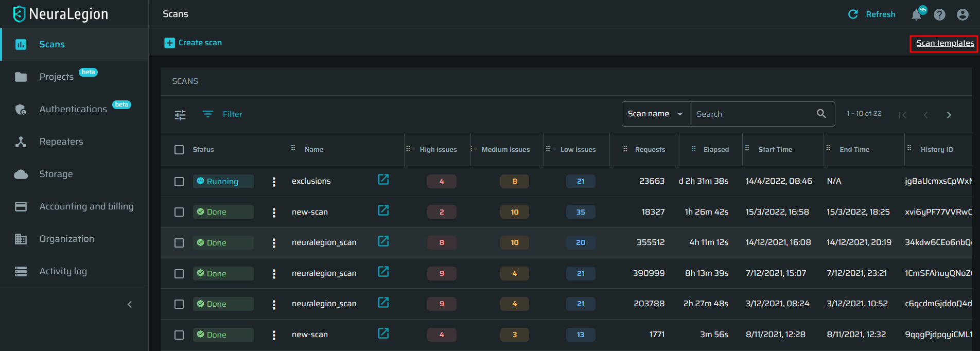The width and height of the screenshot is (980, 351).
Task: Open Storage in sidebar
Action: 74,174
